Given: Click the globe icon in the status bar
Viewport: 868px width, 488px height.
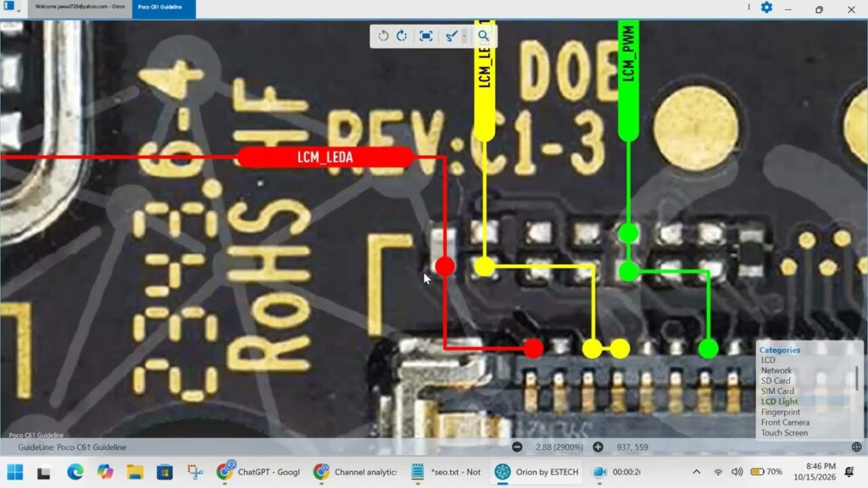Looking at the screenshot, I should pos(856,447).
